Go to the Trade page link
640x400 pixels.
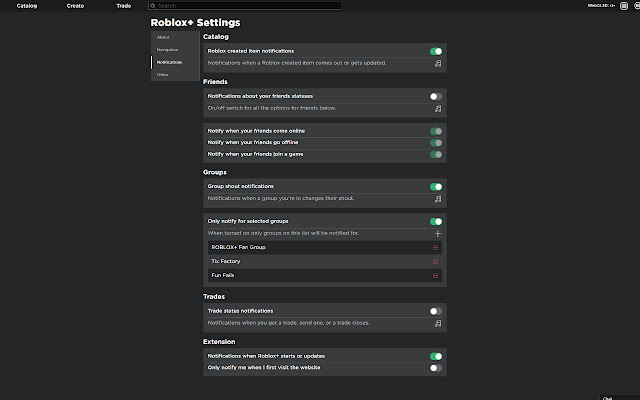coord(123,6)
